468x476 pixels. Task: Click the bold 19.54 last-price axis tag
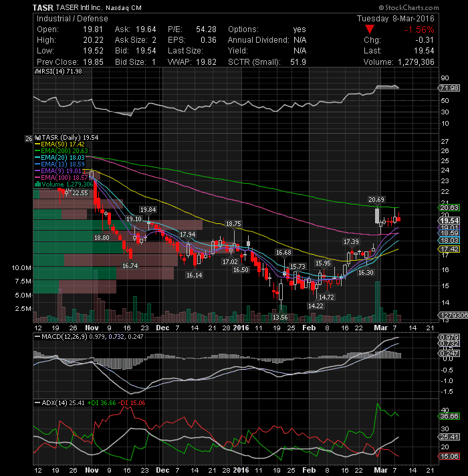coord(449,221)
